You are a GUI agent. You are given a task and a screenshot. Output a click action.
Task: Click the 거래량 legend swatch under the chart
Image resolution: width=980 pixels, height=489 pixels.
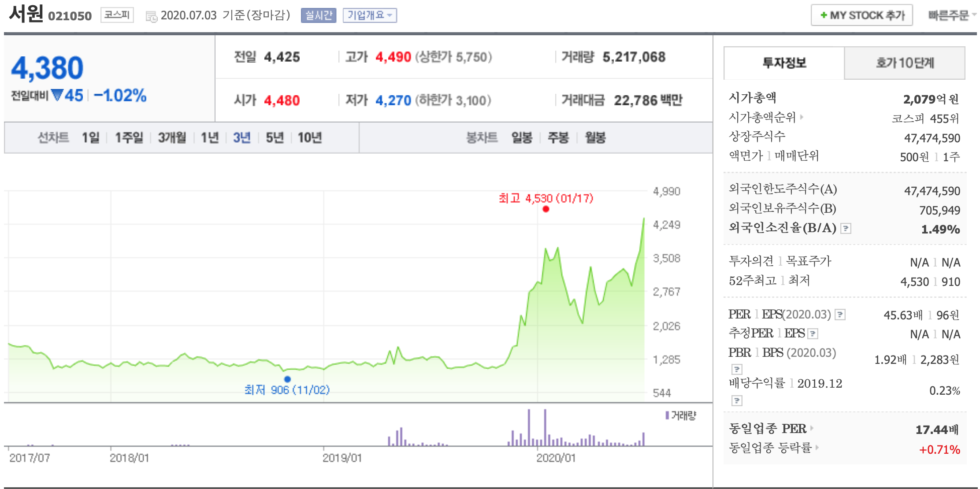pyautogui.click(x=667, y=415)
